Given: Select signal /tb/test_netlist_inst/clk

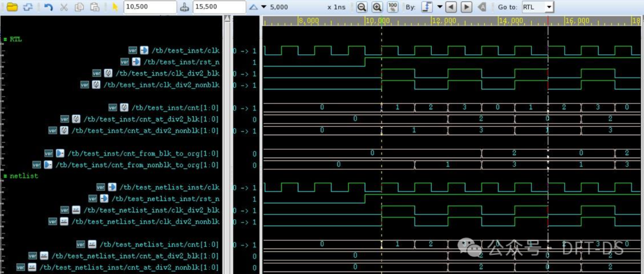Looking at the screenshot, I should tap(169, 187).
